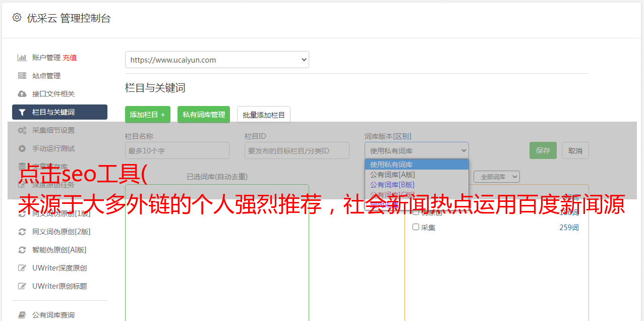This screenshot has width=644, height=321.
Task: Click the 栏目ID input field
Action: tap(297, 150)
